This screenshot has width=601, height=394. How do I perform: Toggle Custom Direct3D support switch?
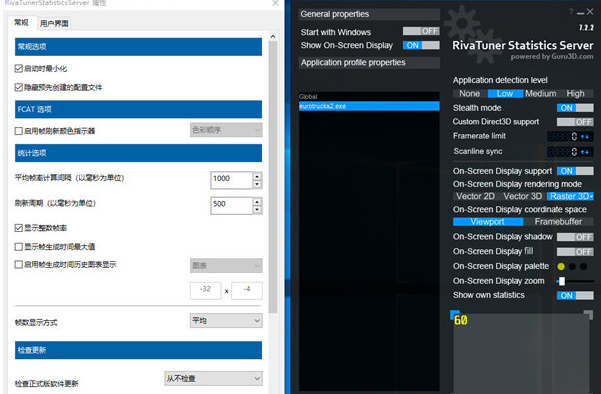coord(575,122)
